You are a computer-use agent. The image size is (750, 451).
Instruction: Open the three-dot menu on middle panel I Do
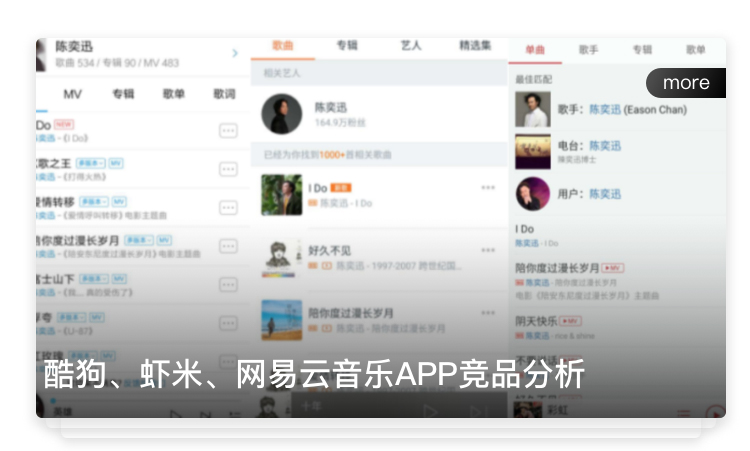point(488,188)
